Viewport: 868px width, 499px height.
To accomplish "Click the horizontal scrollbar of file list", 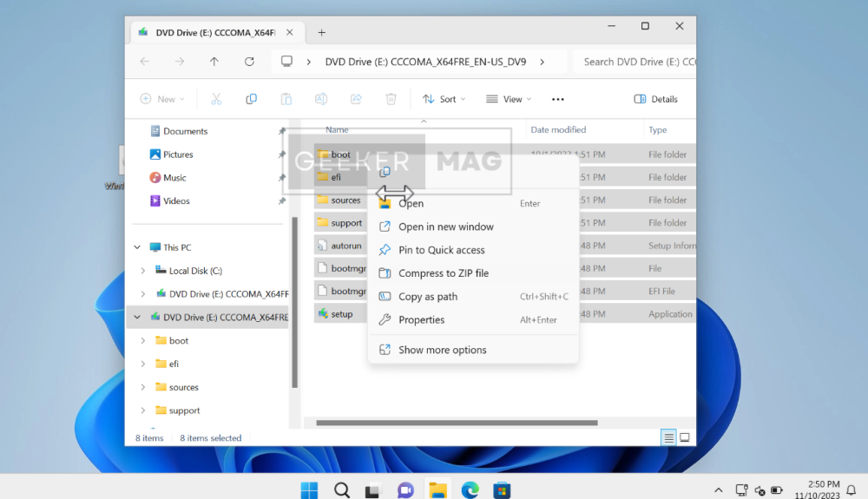I will pos(457,423).
